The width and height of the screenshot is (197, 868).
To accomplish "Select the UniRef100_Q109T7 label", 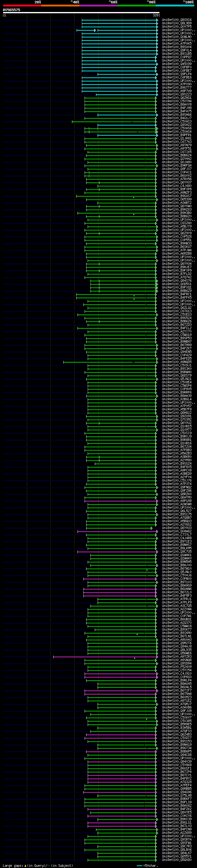I will coord(177,430).
